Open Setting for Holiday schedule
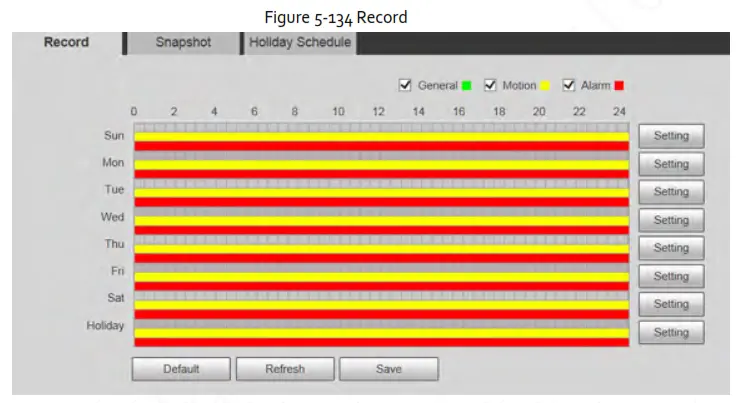736x403 pixels. pos(671,332)
